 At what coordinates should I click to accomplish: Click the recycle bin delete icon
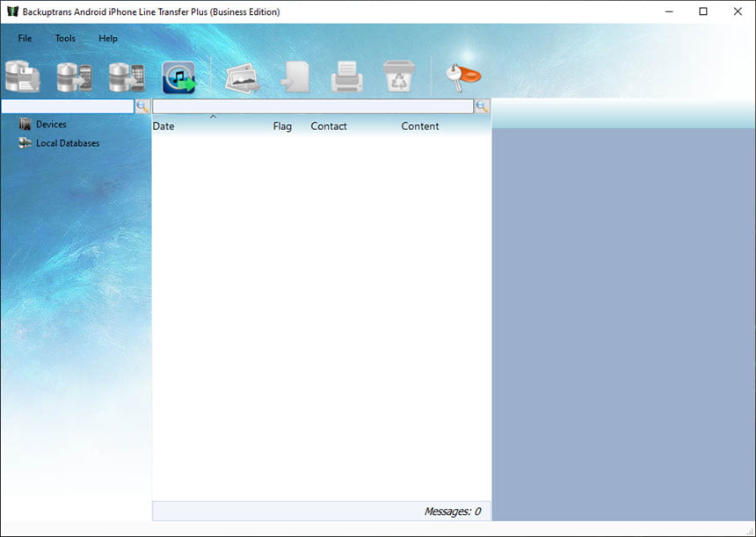pos(399,76)
